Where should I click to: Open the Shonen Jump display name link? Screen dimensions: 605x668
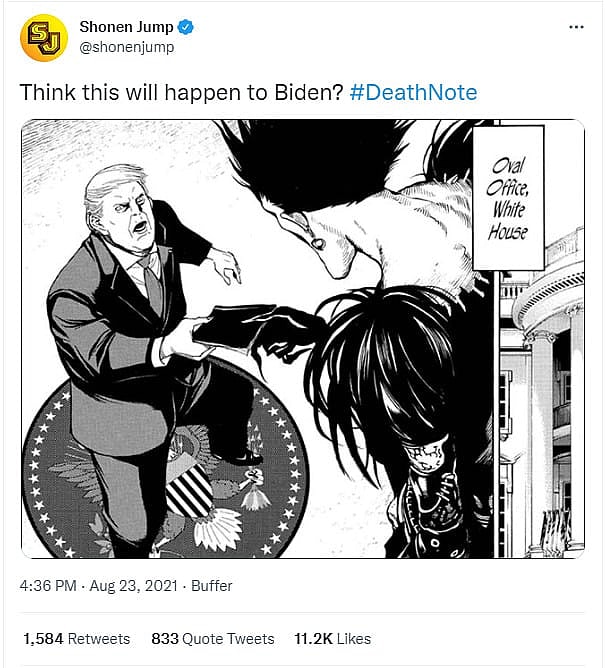126,28
